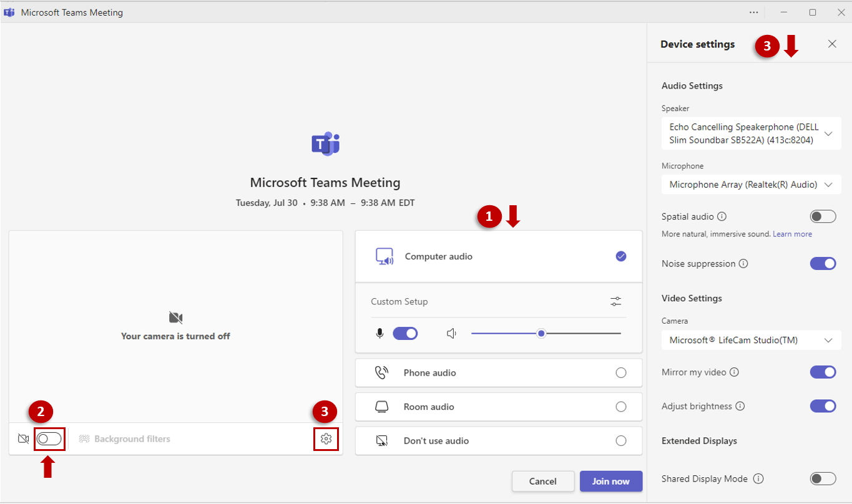Viewport: 852px width, 504px height.
Task: Click the info icon next to Adjust brightness
Action: point(740,407)
